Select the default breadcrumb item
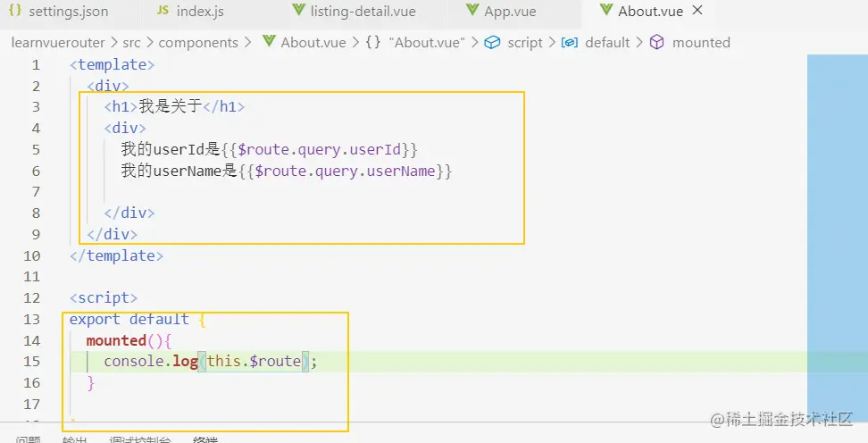868x443 pixels. click(607, 43)
